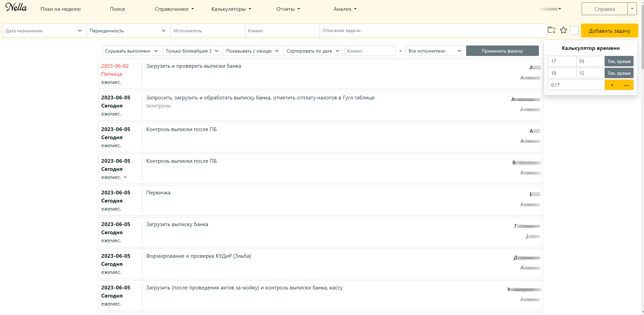Open the Периодичность dropdown
The image size is (644, 315).
click(128, 31)
